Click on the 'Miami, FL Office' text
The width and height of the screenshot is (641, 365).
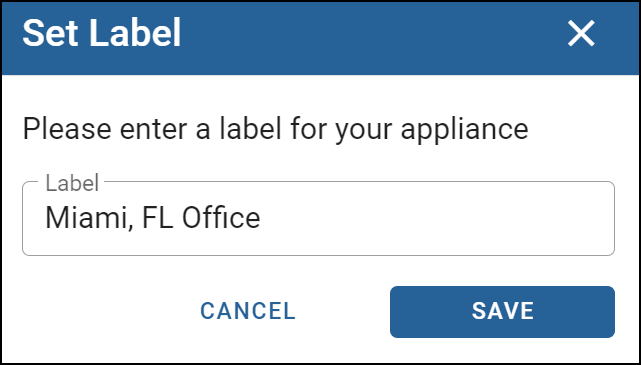coord(152,218)
